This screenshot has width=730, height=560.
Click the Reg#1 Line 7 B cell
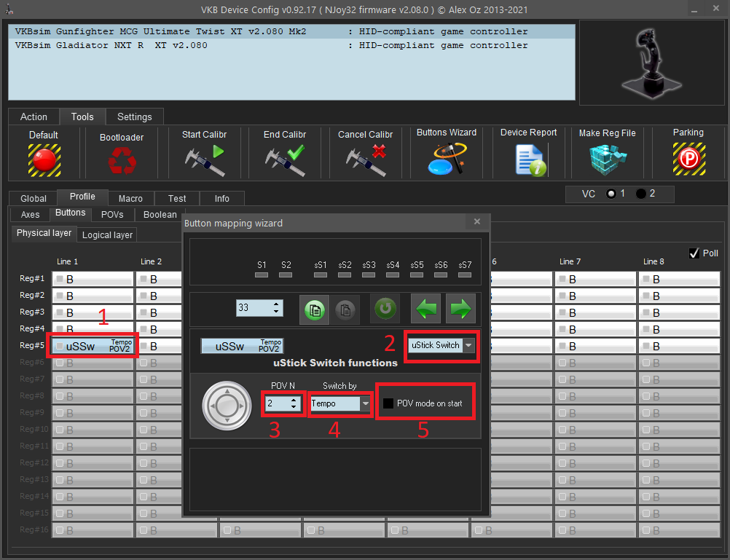595,279
